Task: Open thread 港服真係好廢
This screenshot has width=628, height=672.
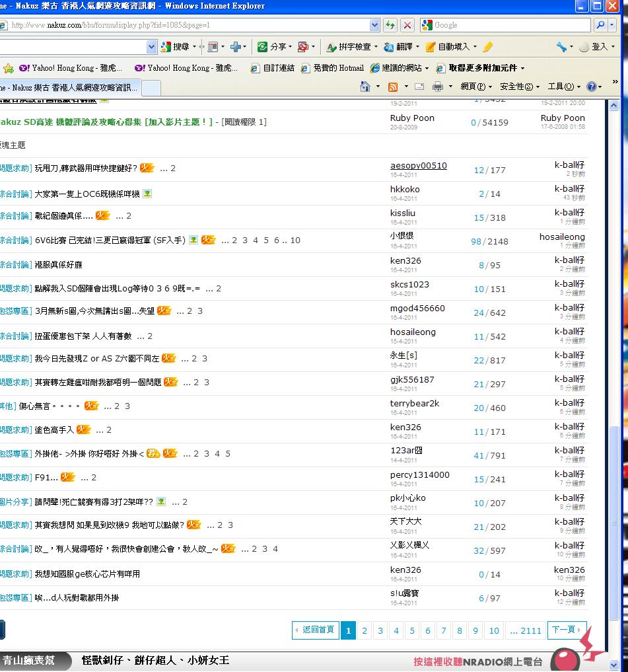Action: [x=58, y=265]
